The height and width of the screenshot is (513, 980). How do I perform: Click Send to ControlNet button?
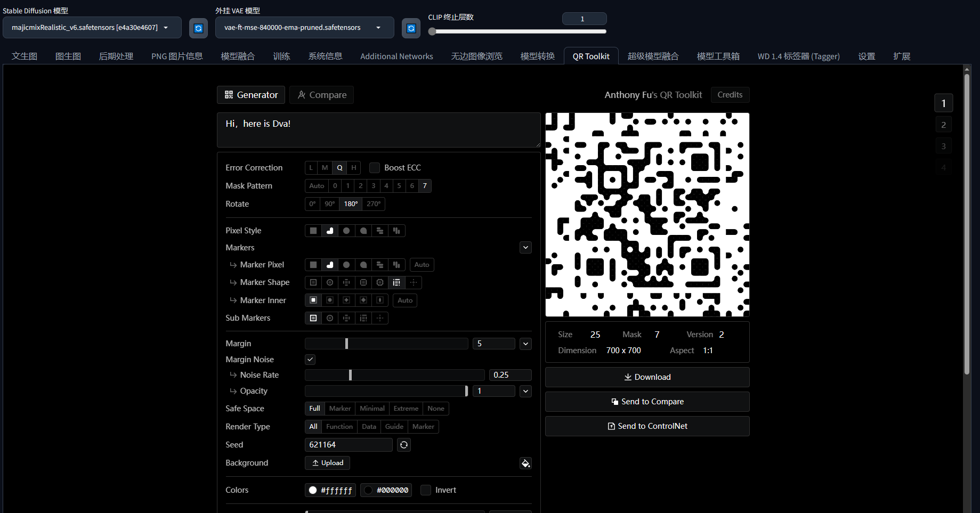click(647, 426)
